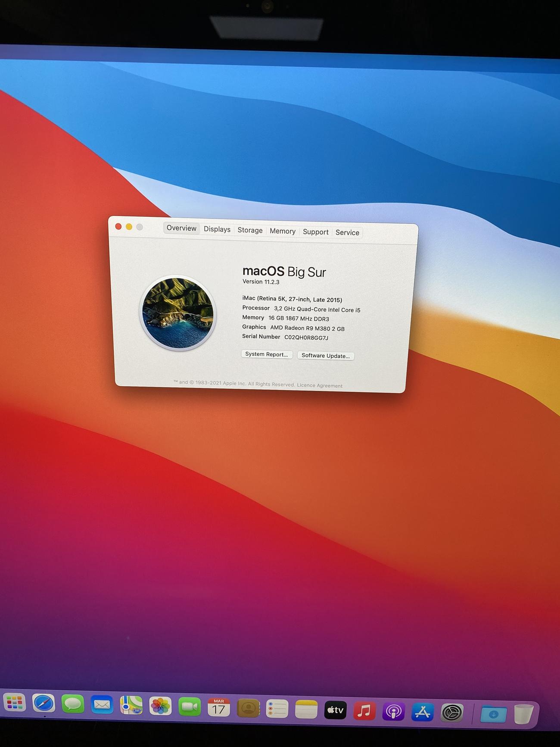This screenshot has width=560, height=747.
Task: Click graphics value AMD Radeon R9 M380 2 GB
Action: (x=308, y=328)
